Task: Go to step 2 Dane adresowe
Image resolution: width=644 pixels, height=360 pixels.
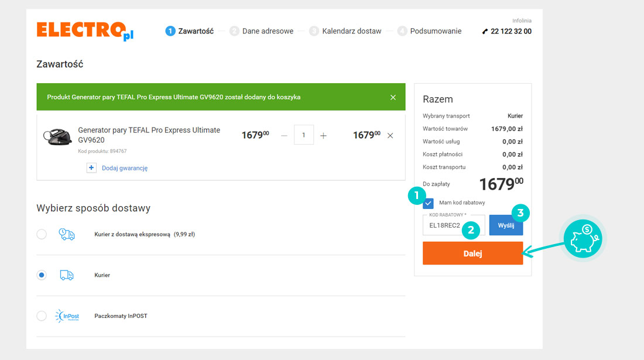Action: (x=262, y=31)
